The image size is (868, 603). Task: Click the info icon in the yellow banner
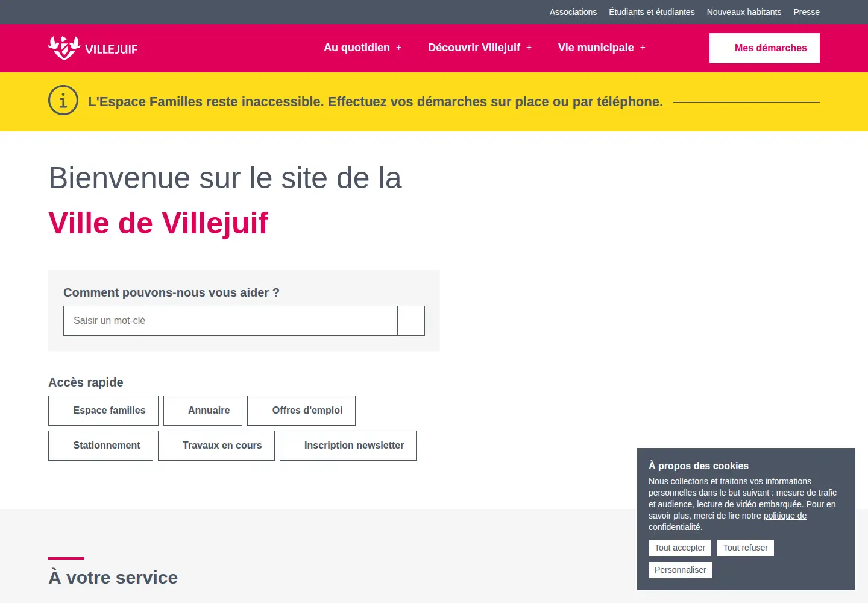pos(63,100)
